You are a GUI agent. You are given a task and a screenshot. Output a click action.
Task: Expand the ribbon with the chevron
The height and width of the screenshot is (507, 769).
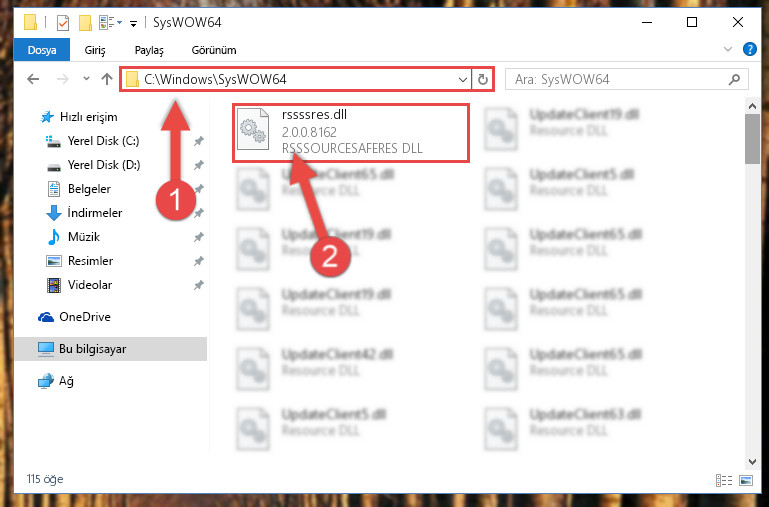[x=728, y=49]
